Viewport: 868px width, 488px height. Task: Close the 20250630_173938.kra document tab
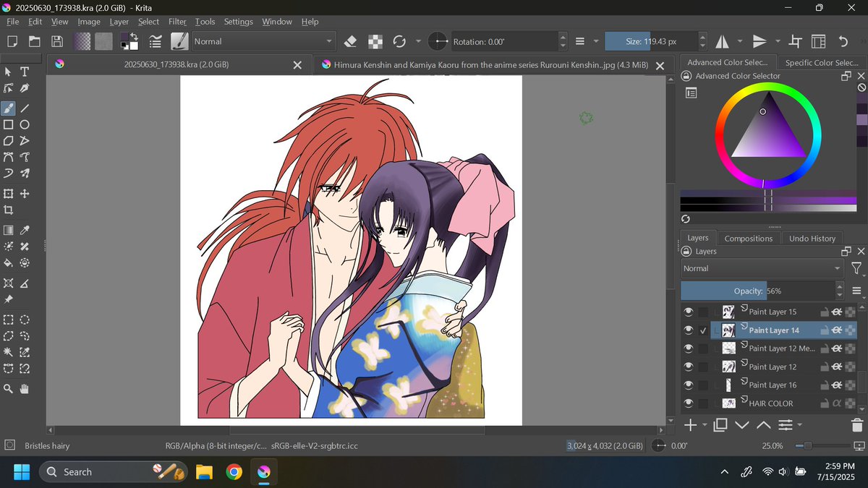(297, 64)
